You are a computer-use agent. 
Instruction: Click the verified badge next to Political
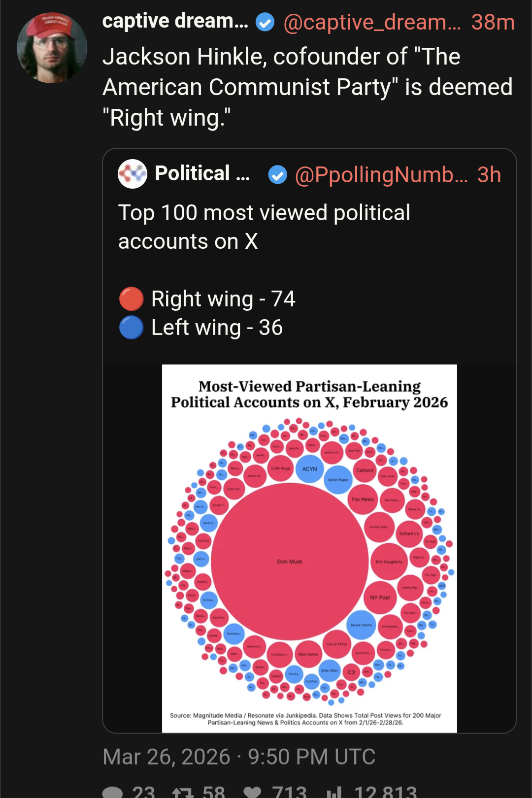click(277, 174)
